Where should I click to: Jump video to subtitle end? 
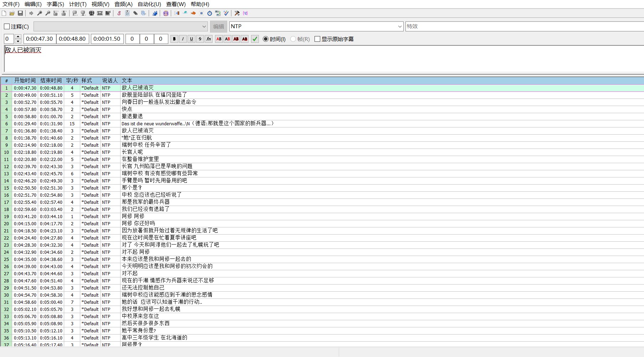64,13
